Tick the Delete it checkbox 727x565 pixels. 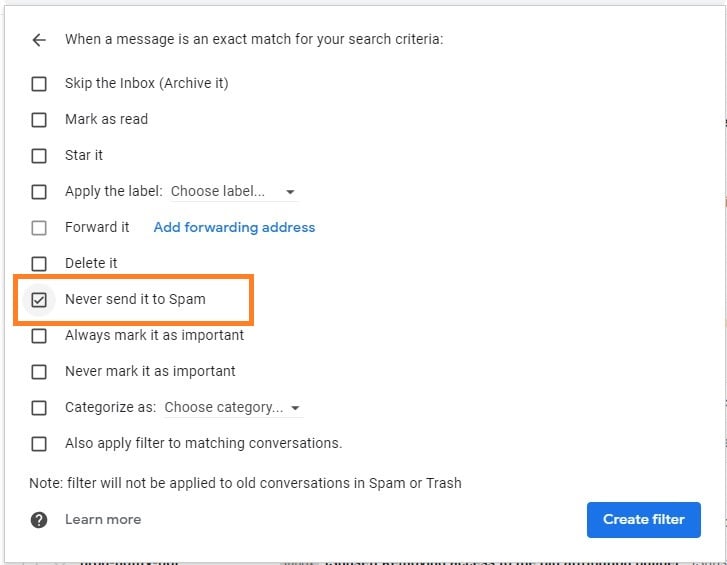coord(39,264)
